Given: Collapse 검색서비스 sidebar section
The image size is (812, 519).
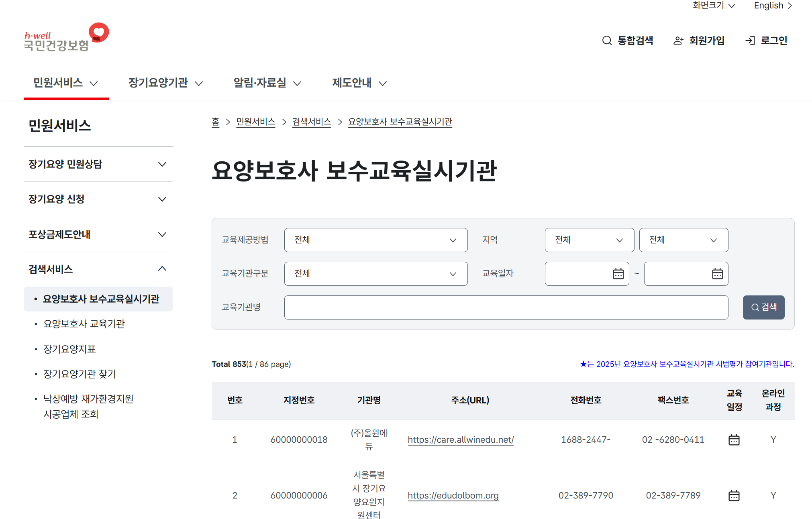Looking at the screenshot, I should coord(98,269).
